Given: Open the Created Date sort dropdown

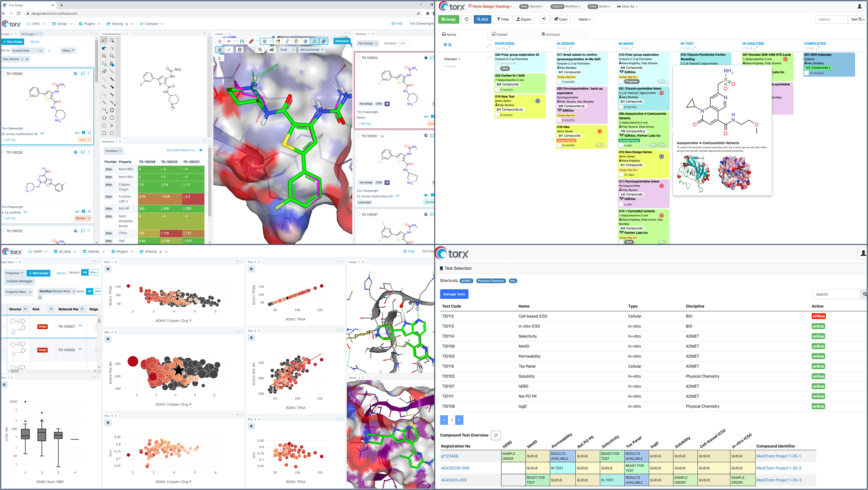Looking at the screenshot, I should pos(27,51).
